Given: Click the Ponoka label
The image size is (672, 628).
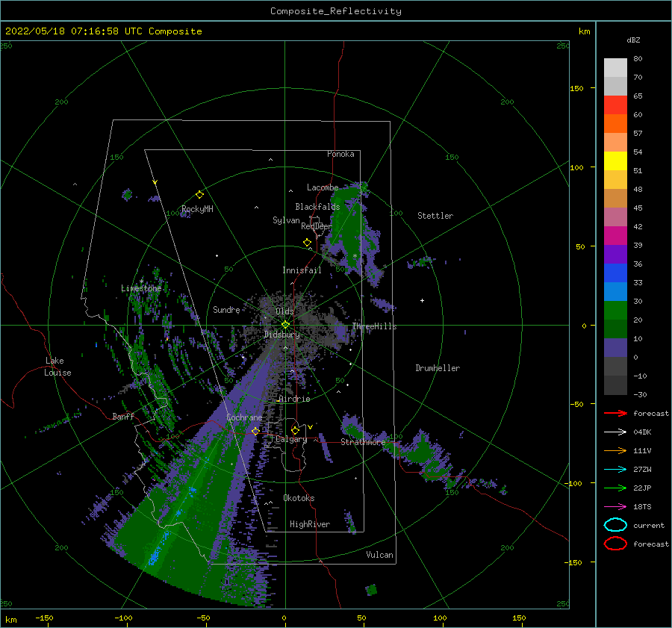Looking at the screenshot, I should [x=340, y=154].
